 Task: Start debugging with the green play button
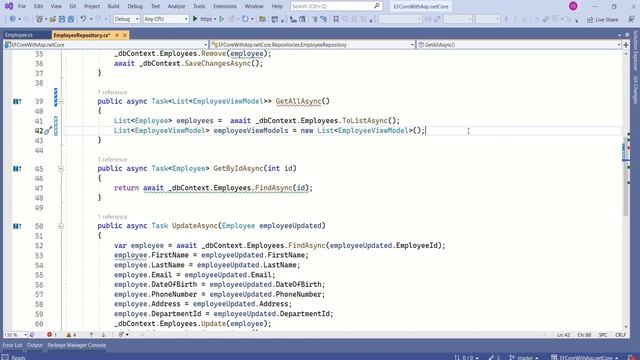tap(195, 19)
